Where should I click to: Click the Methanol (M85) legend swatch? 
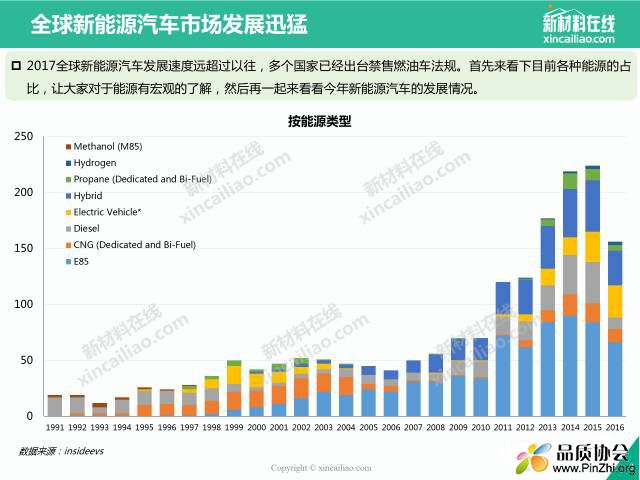(69, 147)
